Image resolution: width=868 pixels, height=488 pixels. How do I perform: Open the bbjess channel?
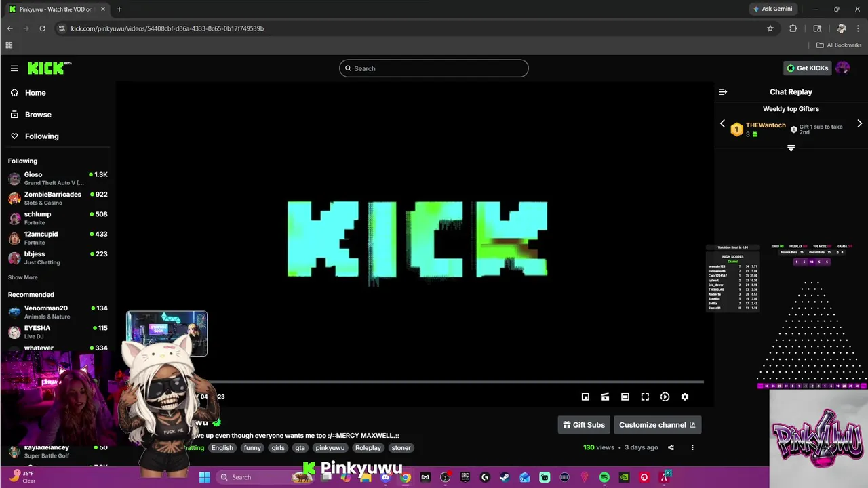(x=58, y=258)
